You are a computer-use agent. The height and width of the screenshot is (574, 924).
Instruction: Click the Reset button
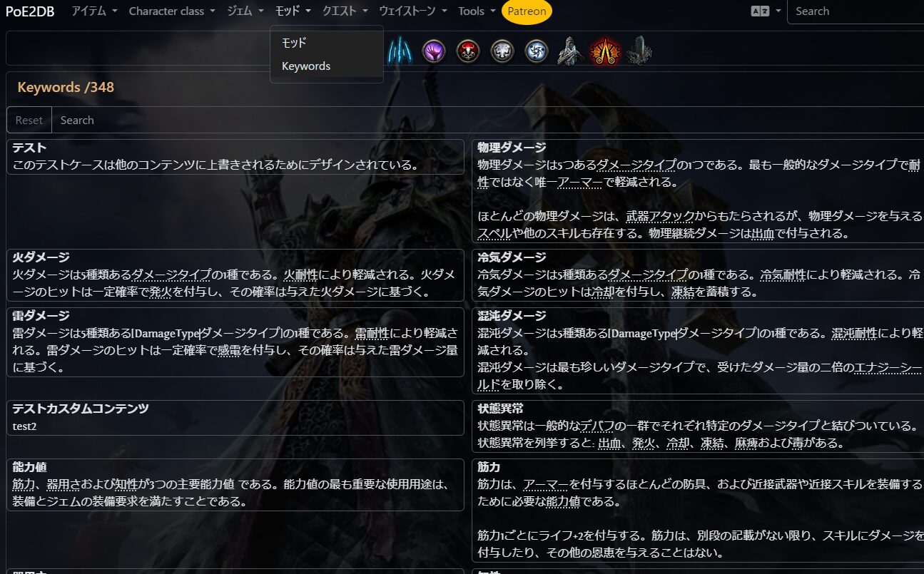29,120
